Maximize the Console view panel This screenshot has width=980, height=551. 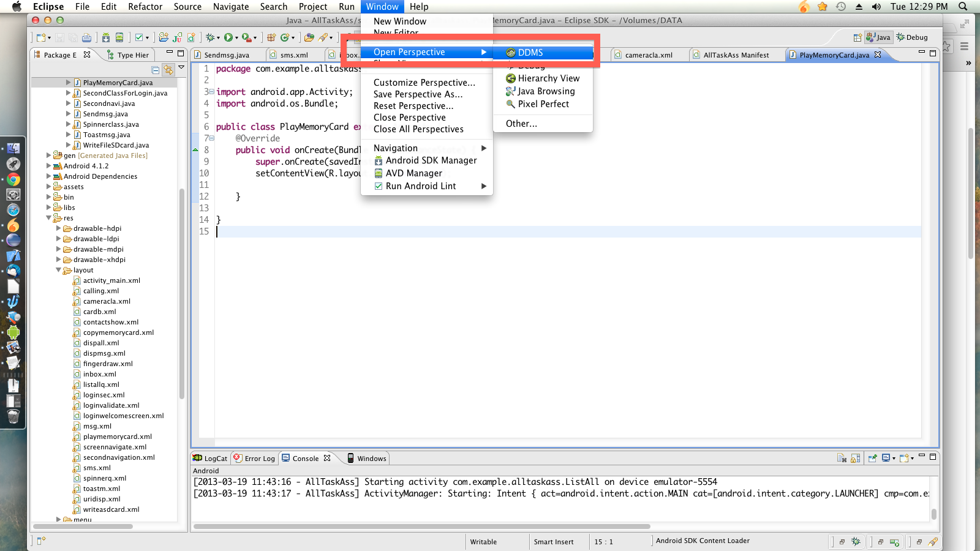click(933, 457)
